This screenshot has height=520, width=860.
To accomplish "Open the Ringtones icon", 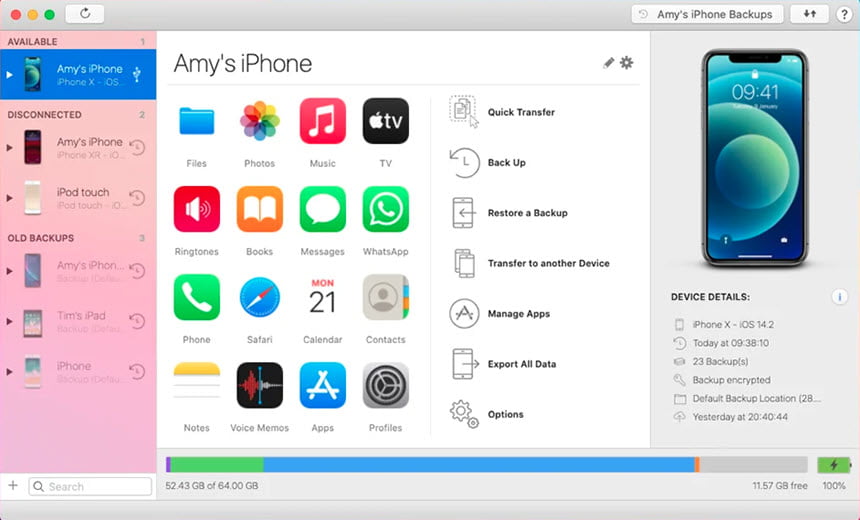I will click(196, 209).
